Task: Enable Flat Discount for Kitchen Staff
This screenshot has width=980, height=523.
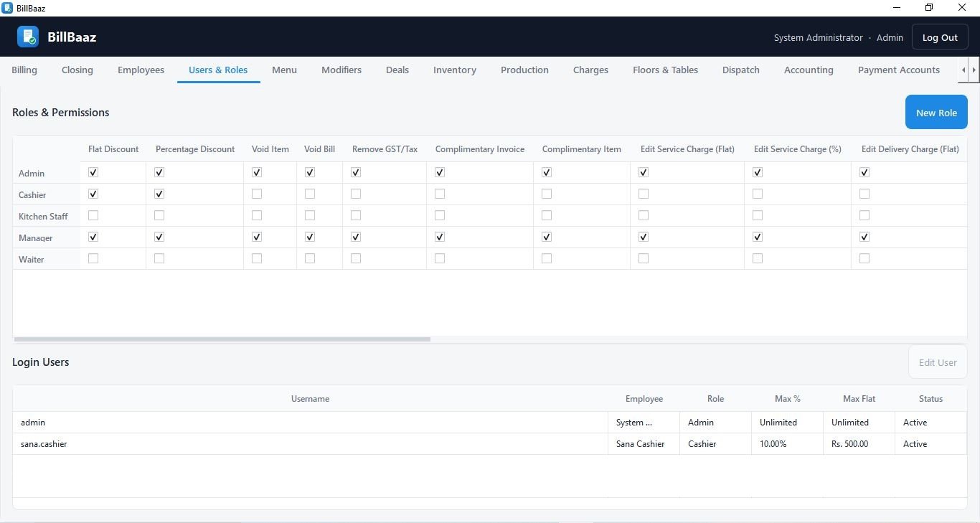Action: [x=93, y=215]
